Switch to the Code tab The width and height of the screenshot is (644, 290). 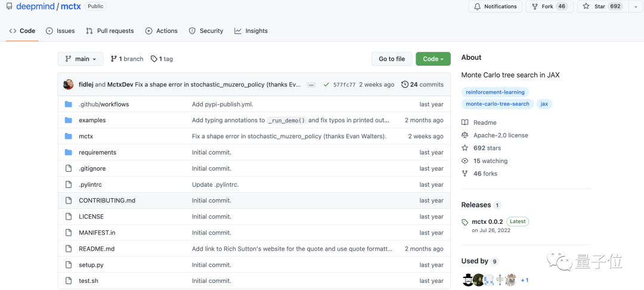point(23,31)
